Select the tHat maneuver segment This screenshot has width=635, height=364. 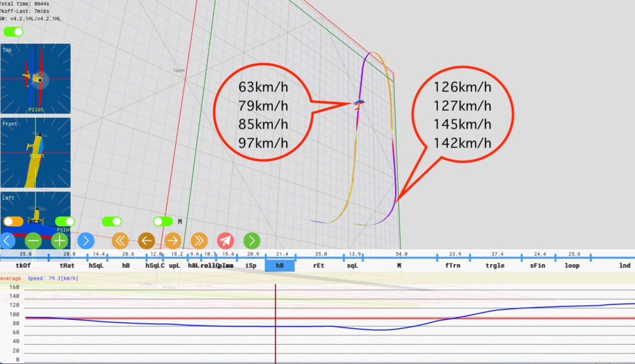coord(67,265)
